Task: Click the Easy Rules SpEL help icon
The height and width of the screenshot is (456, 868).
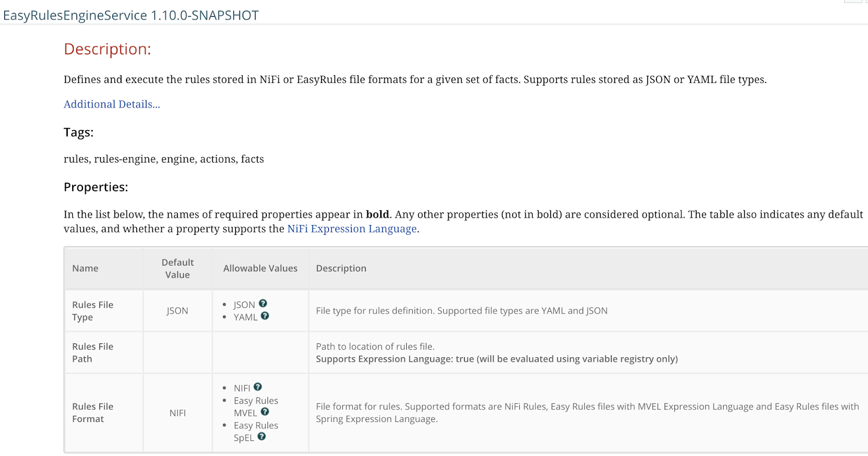Action: 261,437
